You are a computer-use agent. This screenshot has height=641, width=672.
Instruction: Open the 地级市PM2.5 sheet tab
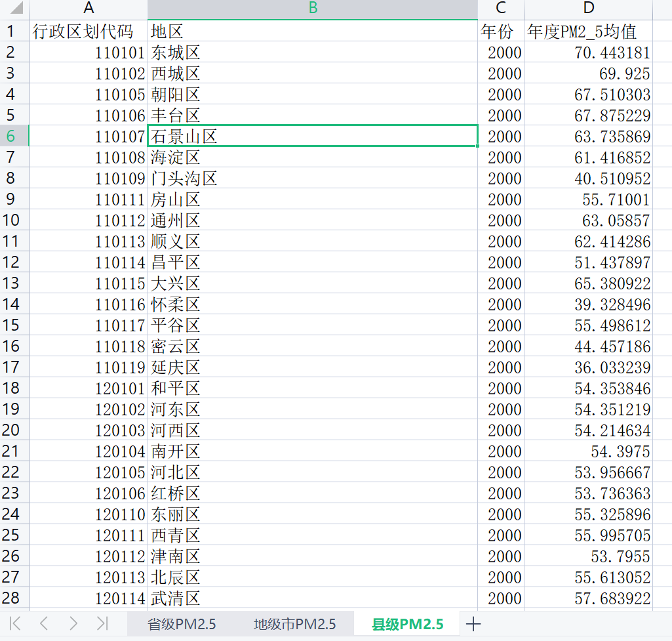click(295, 624)
